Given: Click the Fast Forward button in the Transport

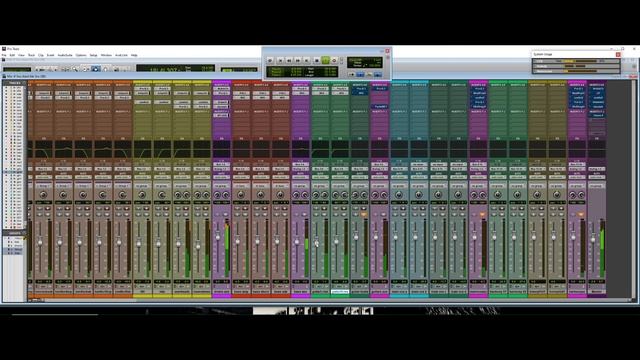Looking at the screenshot, I should pos(298,60).
